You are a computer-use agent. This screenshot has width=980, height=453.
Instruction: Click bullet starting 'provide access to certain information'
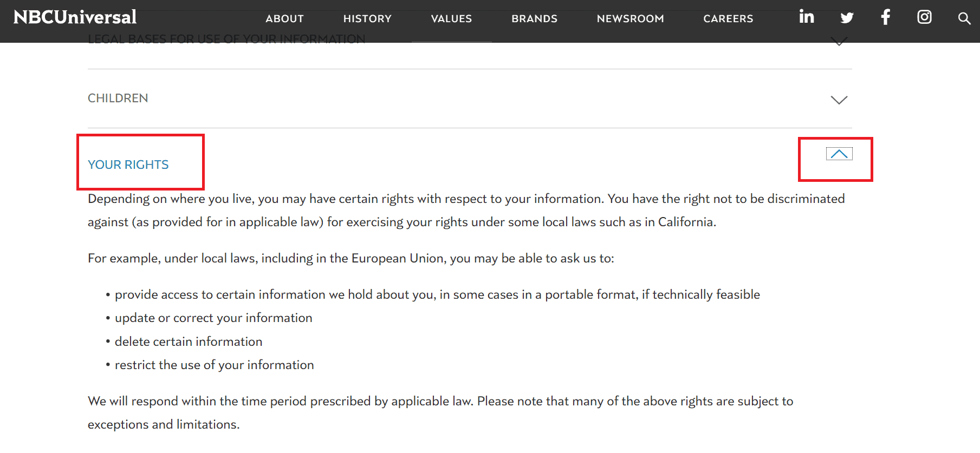pos(437,294)
